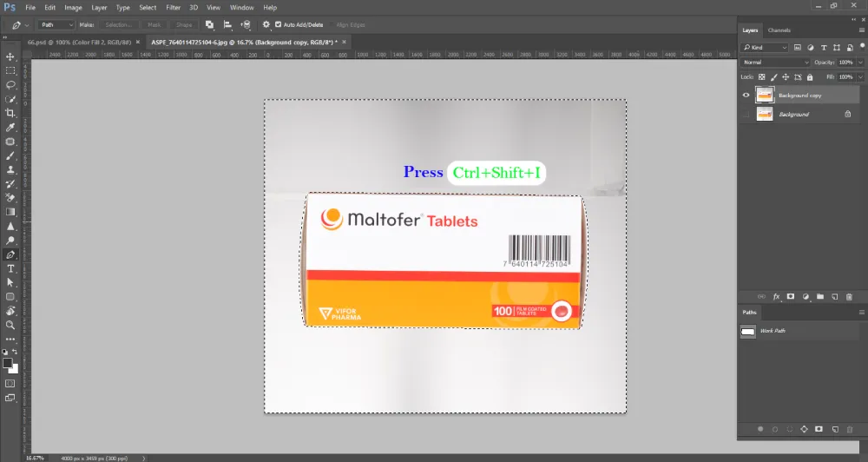This screenshot has width=868, height=462.
Task: Open the Normal blend mode dropdown
Action: click(775, 63)
